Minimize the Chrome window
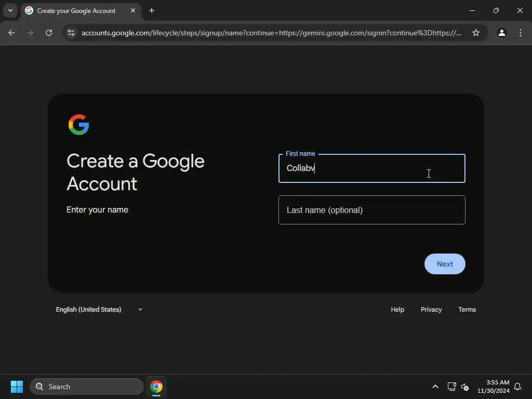The width and height of the screenshot is (532, 399). tap(472, 10)
